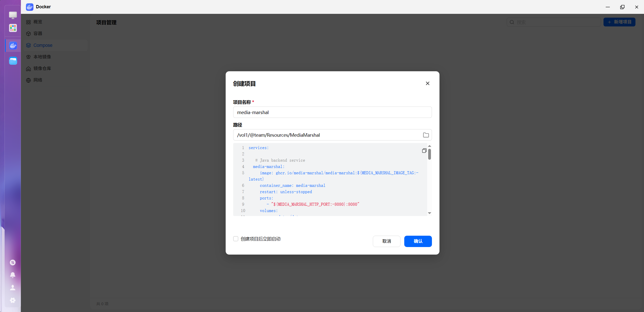Open the blue file manager dock icon
This screenshot has width=644, height=312.
[13, 61]
